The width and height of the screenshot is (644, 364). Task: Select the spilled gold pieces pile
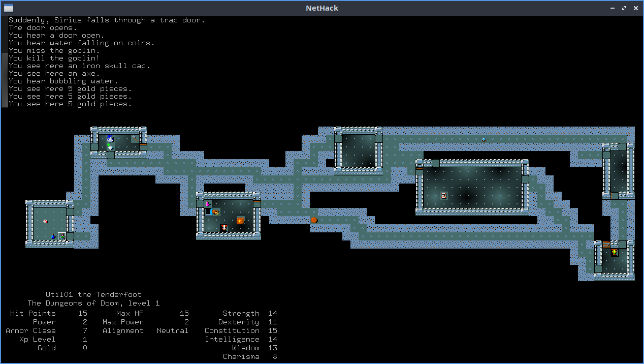(216, 212)
